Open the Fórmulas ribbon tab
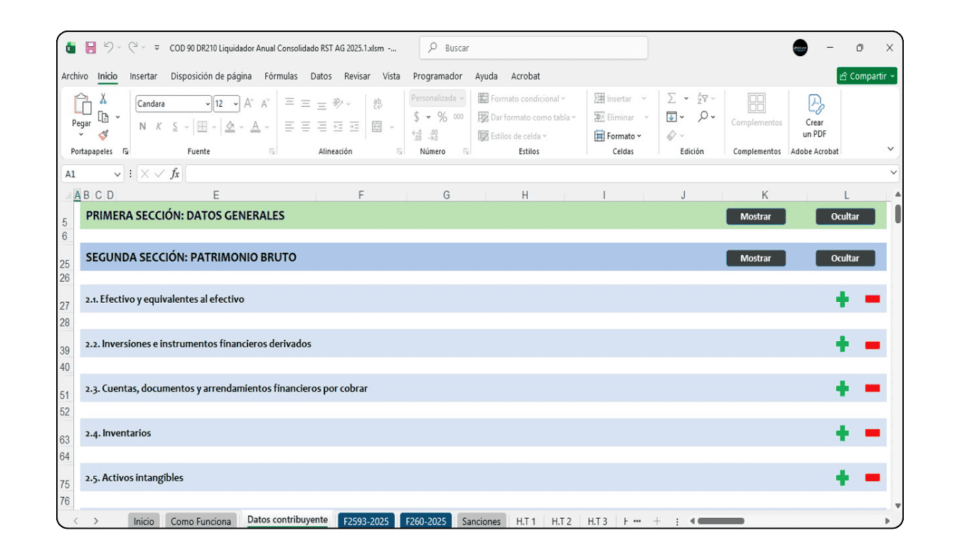Screen dimensions: 960x560 tap(281, 76)
